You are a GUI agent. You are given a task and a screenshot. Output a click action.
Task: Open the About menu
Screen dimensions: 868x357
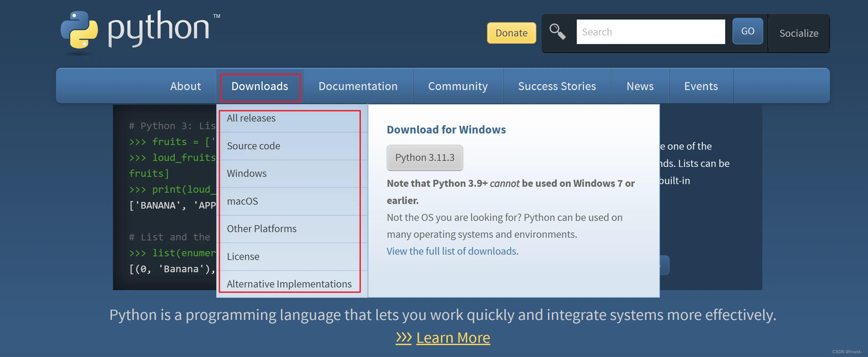coord(185,86)
